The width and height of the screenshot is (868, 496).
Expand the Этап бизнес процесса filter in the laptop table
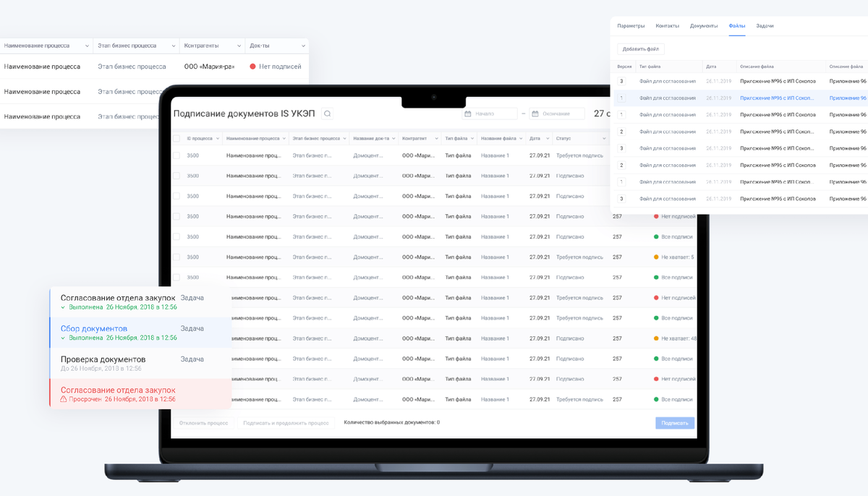coord(345,138)
